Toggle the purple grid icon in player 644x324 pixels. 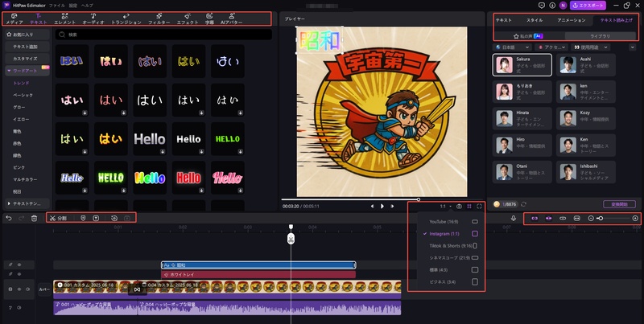click(469, 207)
